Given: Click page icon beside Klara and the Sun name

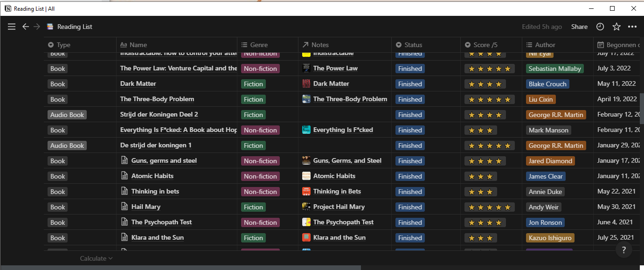Looking at the screenshot, I should [125, 237].
